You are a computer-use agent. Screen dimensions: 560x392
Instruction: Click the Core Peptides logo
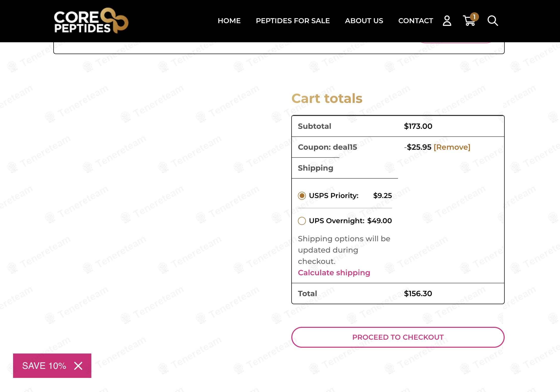(91, 21)
